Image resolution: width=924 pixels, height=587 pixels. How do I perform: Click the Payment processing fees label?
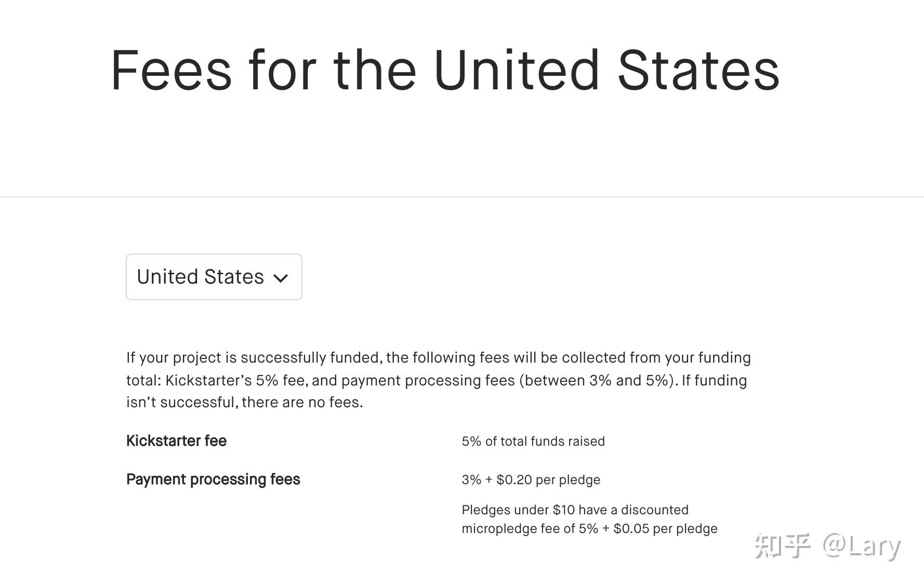click(x=213, y=479)
